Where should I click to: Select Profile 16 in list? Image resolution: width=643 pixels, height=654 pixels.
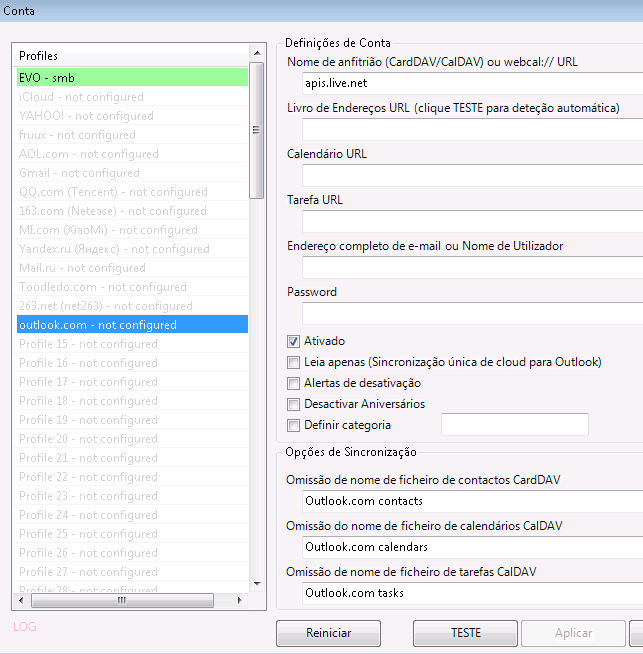point(132,363)
